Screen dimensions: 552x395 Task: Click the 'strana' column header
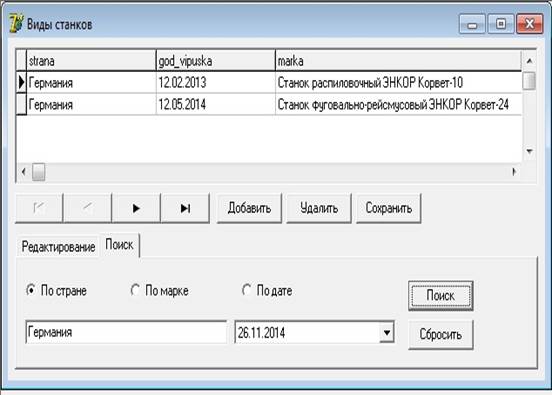91,61
